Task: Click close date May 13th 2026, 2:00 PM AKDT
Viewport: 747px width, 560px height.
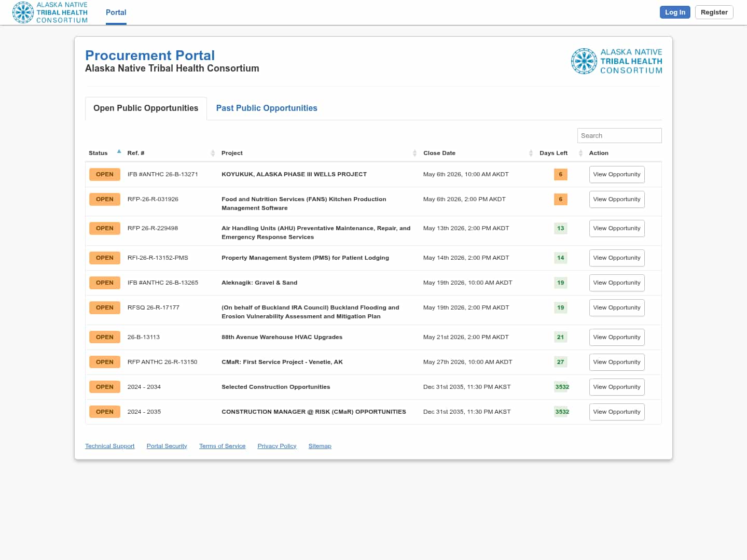Action: (x=466, y=228)
